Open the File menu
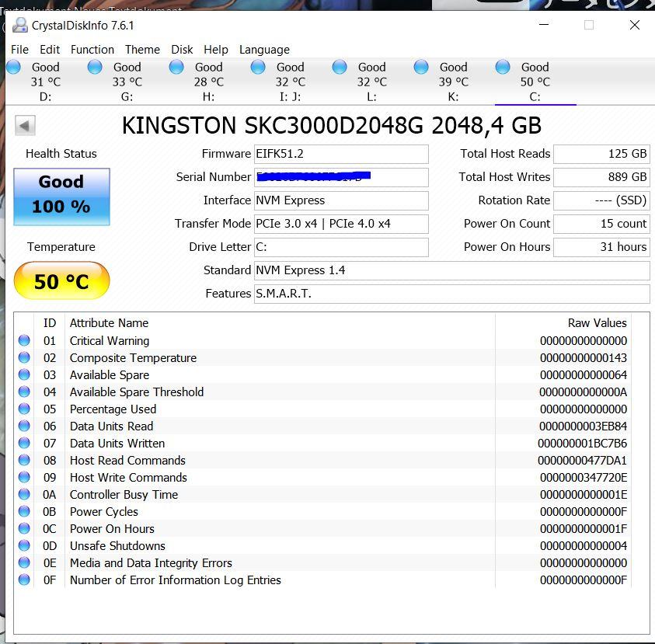655x644 pixels. coord(19,49)
